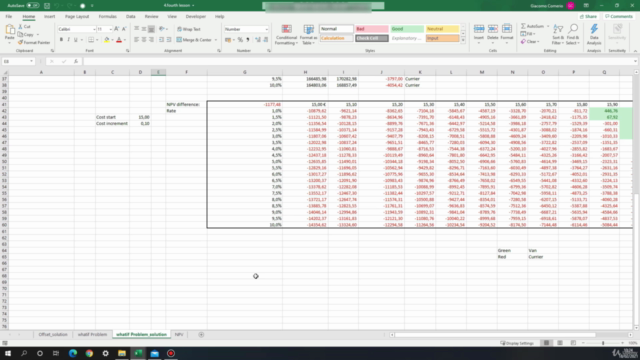Open Sort & Filter menu
This screenshot has height=360, width=640.
tap(558, 34)
